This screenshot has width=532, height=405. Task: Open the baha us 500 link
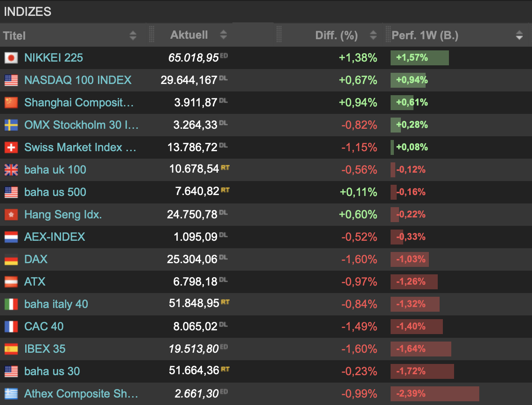(56, 192)
